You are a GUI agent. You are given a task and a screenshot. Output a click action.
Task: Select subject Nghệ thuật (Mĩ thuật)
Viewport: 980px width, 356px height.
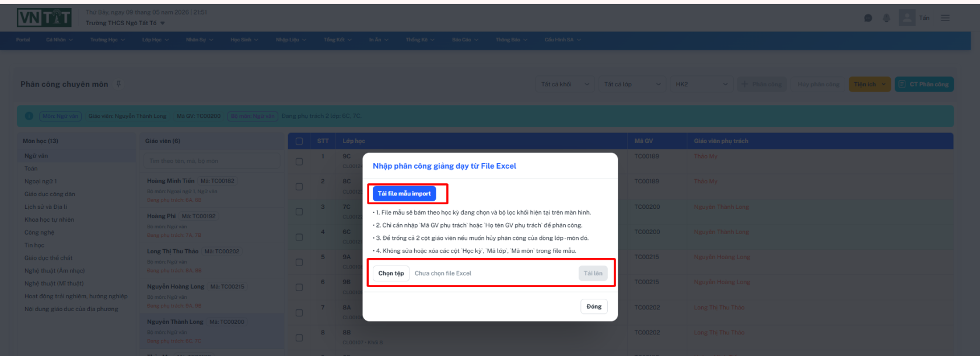coord(77,284)
